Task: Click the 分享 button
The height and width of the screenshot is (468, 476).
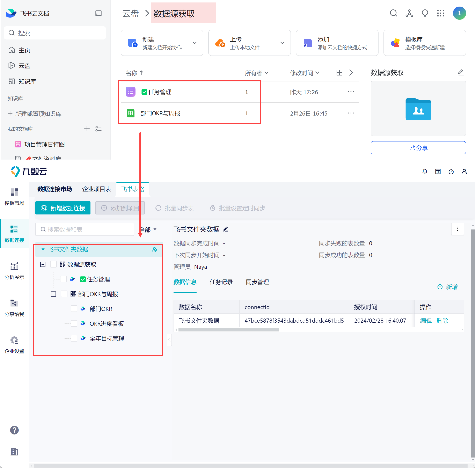Action: point(418,148)
